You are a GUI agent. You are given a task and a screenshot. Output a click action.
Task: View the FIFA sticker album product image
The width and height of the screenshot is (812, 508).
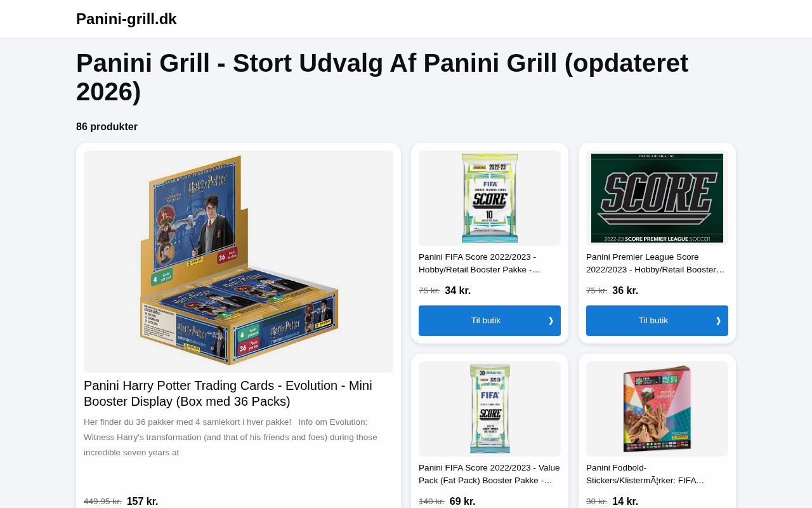[657, 409]
